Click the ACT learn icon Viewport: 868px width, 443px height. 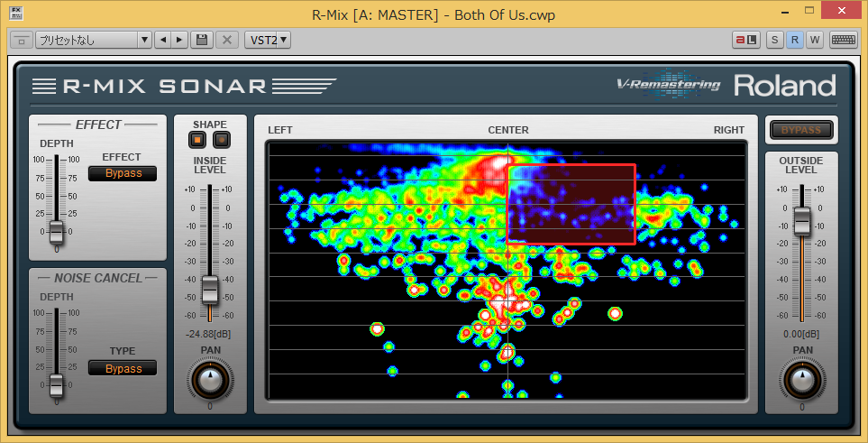tap(746, 40)
